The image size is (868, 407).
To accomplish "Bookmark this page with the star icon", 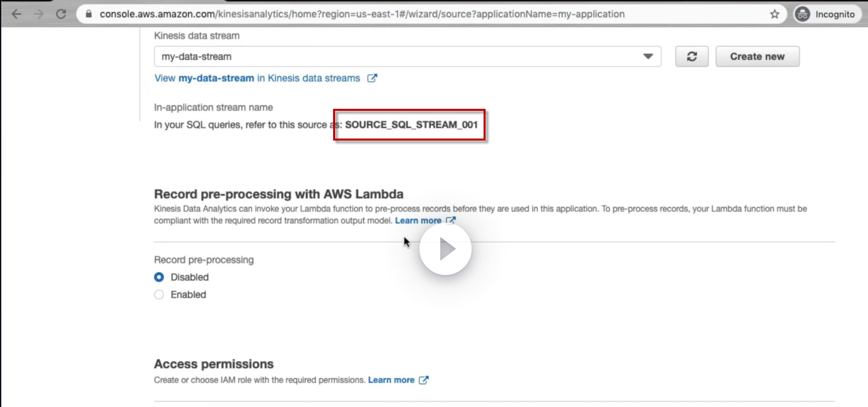I will click(774, 14).
